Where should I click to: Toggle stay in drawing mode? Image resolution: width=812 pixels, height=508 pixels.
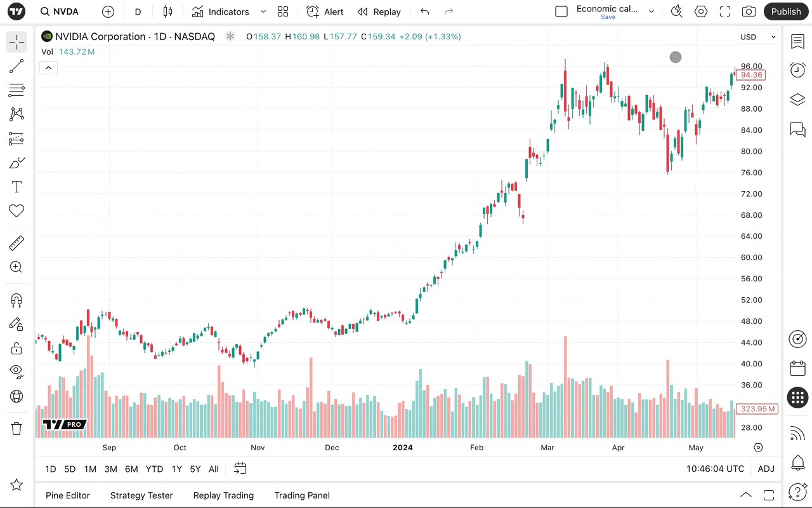pos(16,324)
